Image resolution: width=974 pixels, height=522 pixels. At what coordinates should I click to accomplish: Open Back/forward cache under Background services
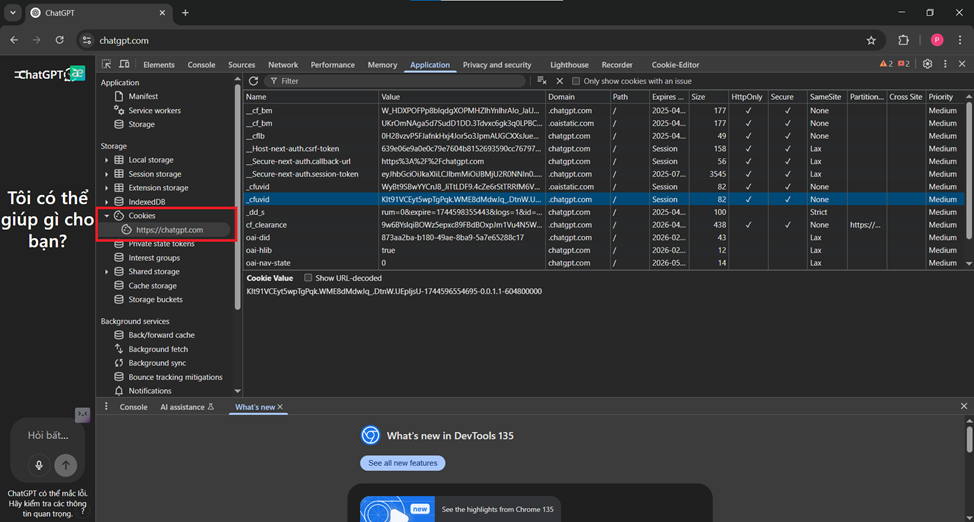pos(161,335)
